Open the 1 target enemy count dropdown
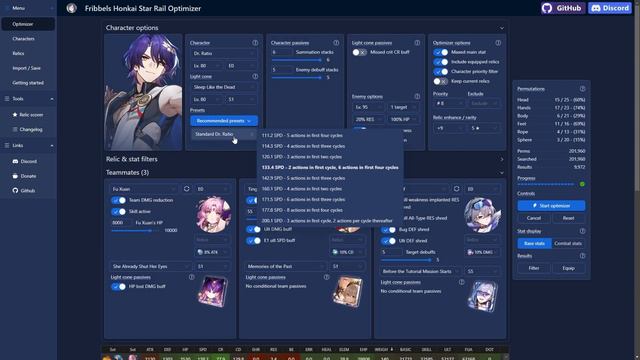Viewport: 640px width, 360px height. [x=403, y=107]
